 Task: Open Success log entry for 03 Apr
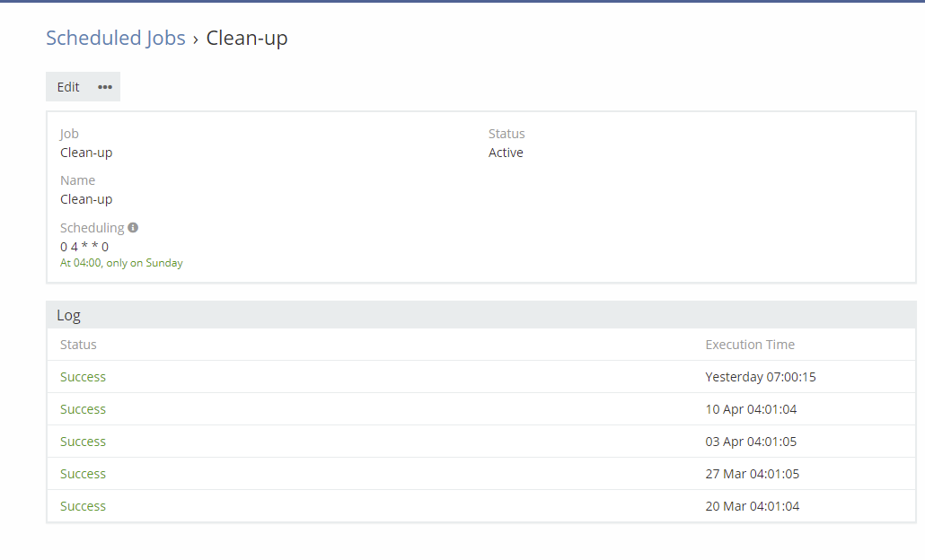(83, 442)
